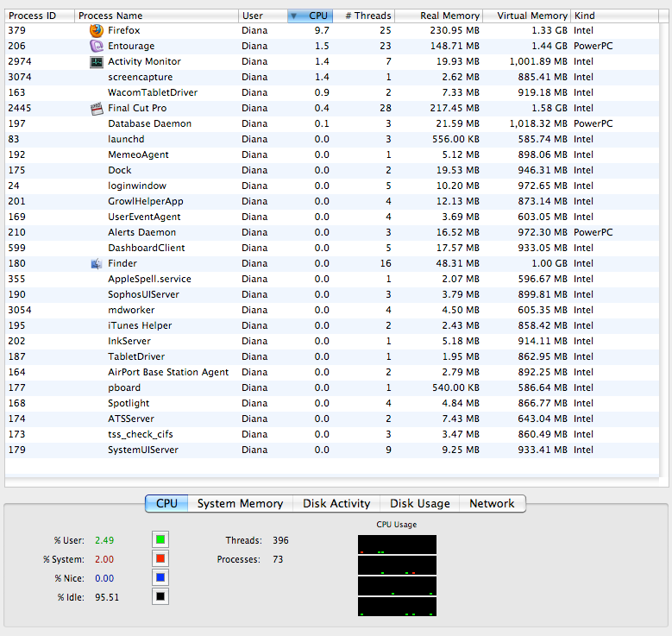
Task: Select the Database Daemon process row
Action: (x=332, y=124)
